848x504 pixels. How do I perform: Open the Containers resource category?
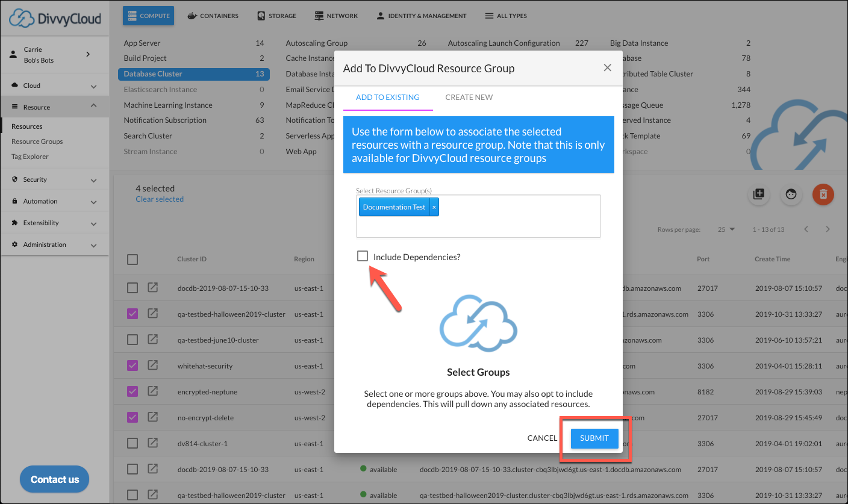click(213, 16)
